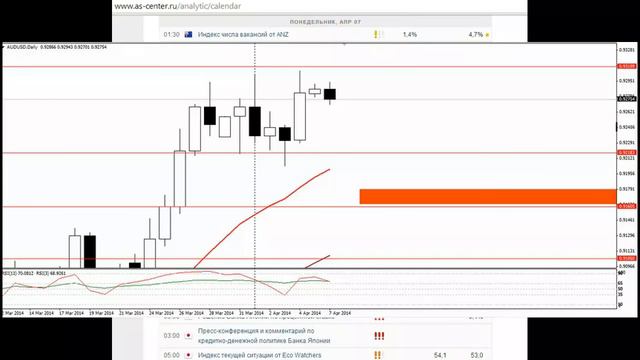Select the 4,7% previous value in ANZ row

[x=476, y=35]
